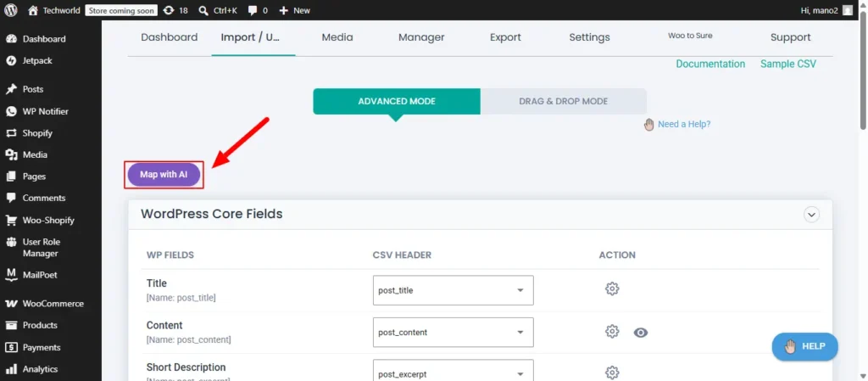Open the plugin Media tab
The height and width of the screenshot is (381, 868).
click(x=337, y=37)
